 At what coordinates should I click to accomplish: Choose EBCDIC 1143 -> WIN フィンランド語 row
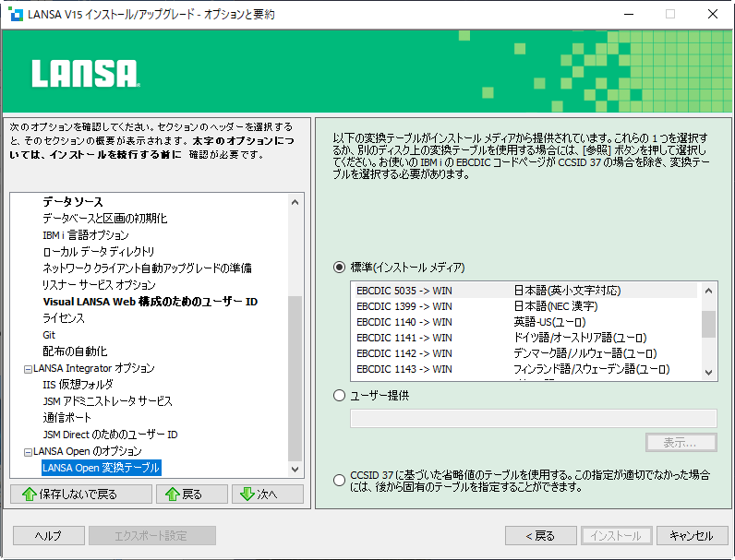526,369
